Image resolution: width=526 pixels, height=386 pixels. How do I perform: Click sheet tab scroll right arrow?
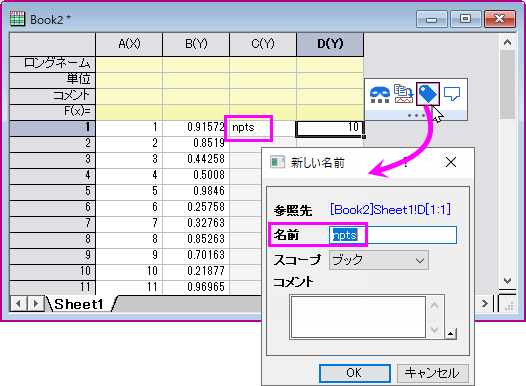pos(35,304)
